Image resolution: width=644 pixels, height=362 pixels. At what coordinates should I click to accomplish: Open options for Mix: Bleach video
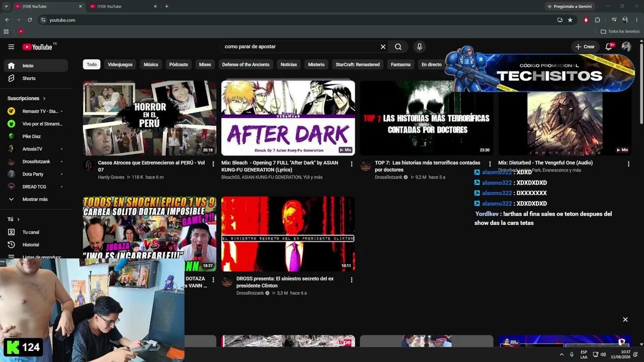351,164
